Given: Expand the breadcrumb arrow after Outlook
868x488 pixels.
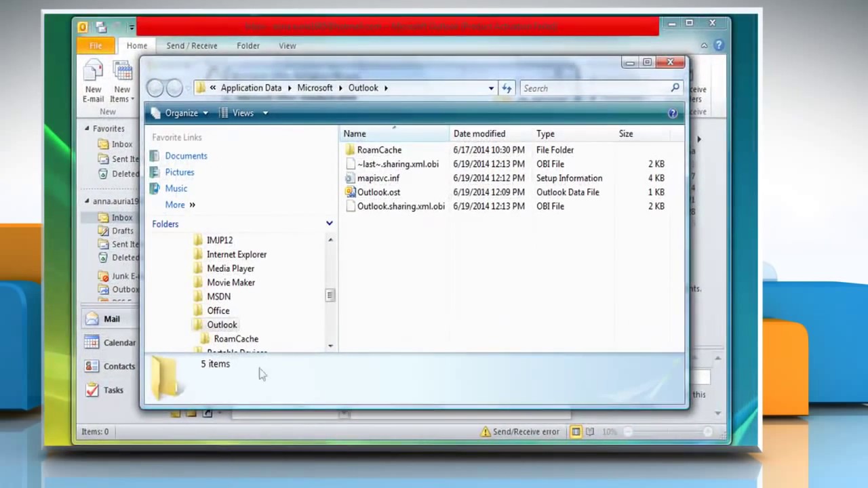Looking at the screenshot, I should tap(386, 88).
